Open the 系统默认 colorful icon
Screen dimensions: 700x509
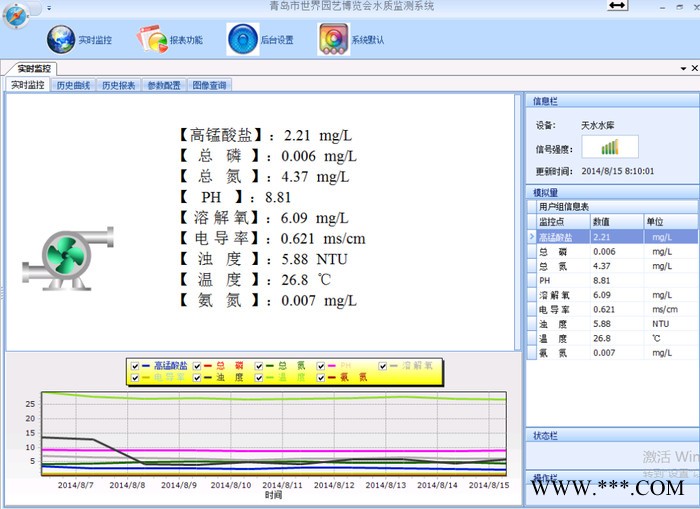(333, 39)
